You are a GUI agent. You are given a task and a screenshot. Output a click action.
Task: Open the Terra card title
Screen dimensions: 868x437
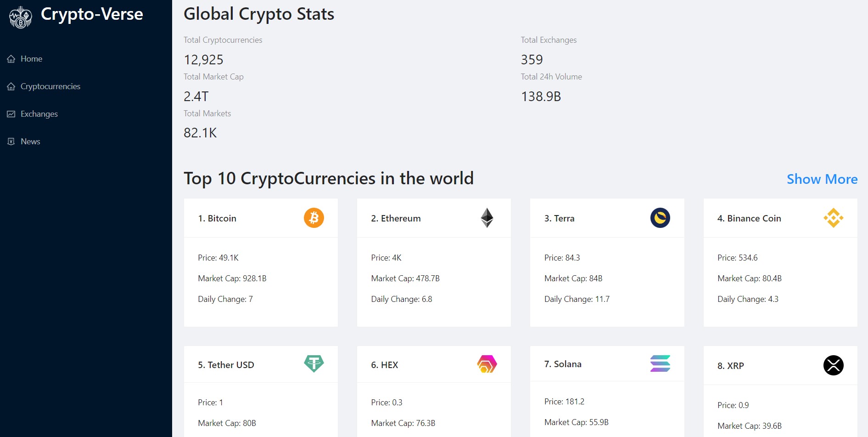click(x=559, y=218)
